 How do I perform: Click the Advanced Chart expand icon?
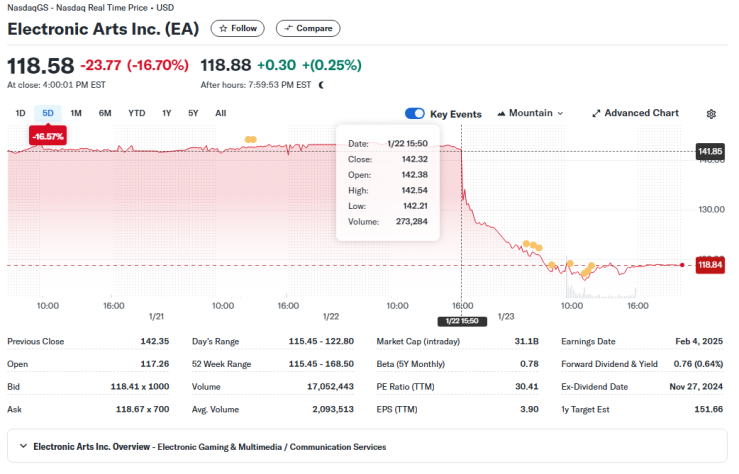click(596, 114)
